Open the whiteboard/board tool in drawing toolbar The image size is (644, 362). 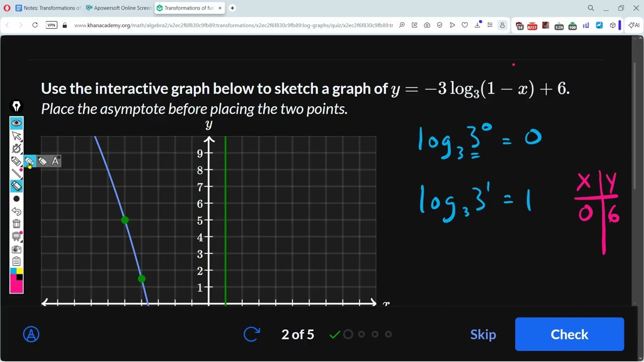17,236
